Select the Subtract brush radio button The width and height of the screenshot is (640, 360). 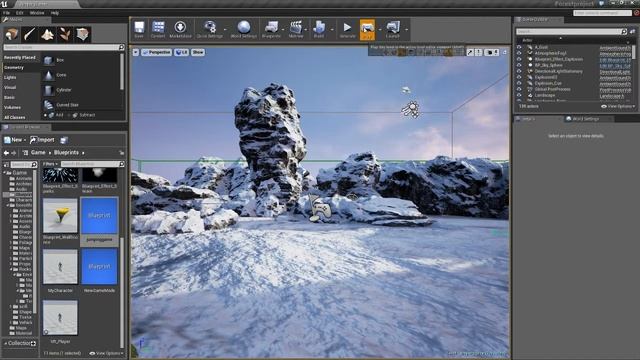click(x=69, y=115)
